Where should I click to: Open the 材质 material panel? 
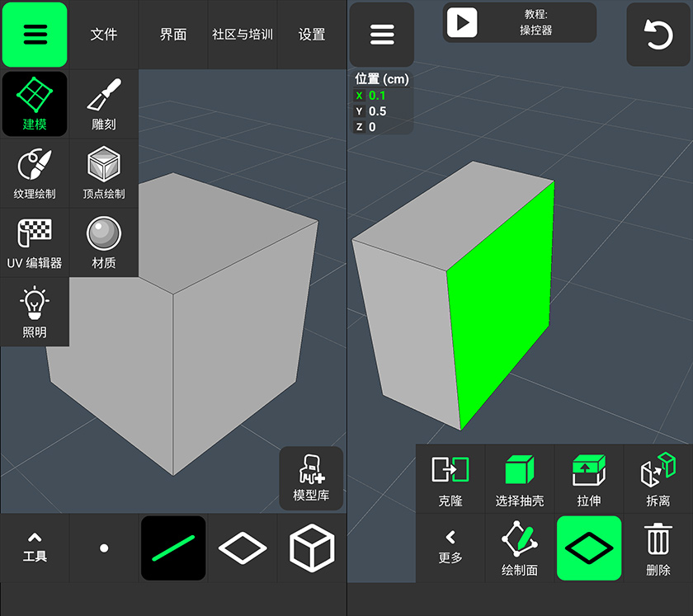104,242
